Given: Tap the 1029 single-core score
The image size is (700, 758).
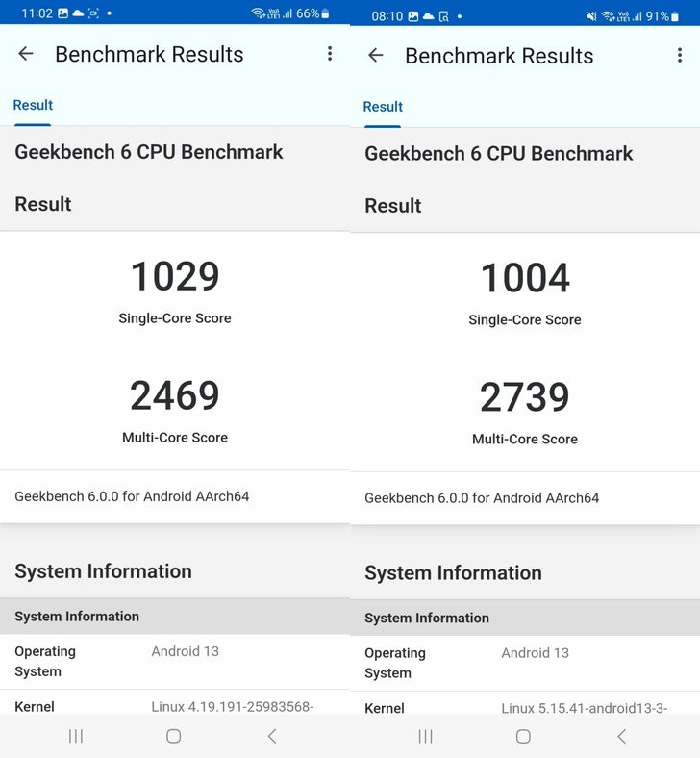Looking at the screenshot, I should tap(175, 276).
